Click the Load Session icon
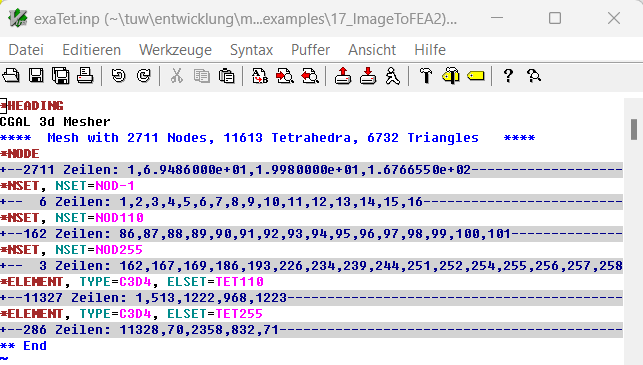The height and width of the screenshot is (365, 643). click(343, 76)
